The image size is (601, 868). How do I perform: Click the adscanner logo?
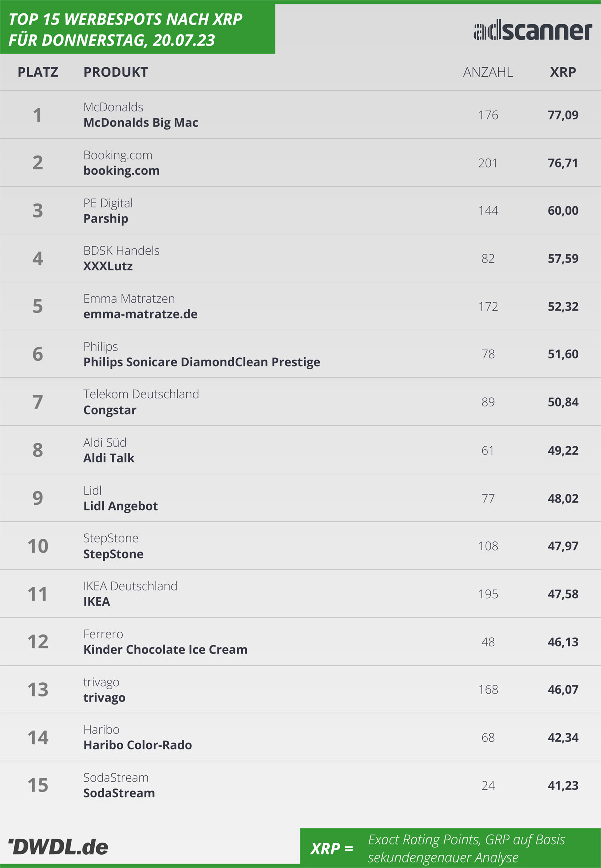pos(533,31)
